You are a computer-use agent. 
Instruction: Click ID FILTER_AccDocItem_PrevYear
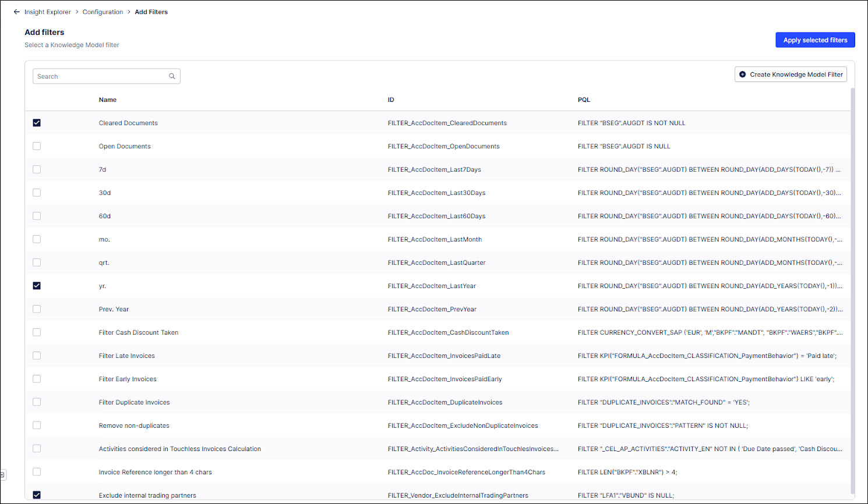coord(432,309)
